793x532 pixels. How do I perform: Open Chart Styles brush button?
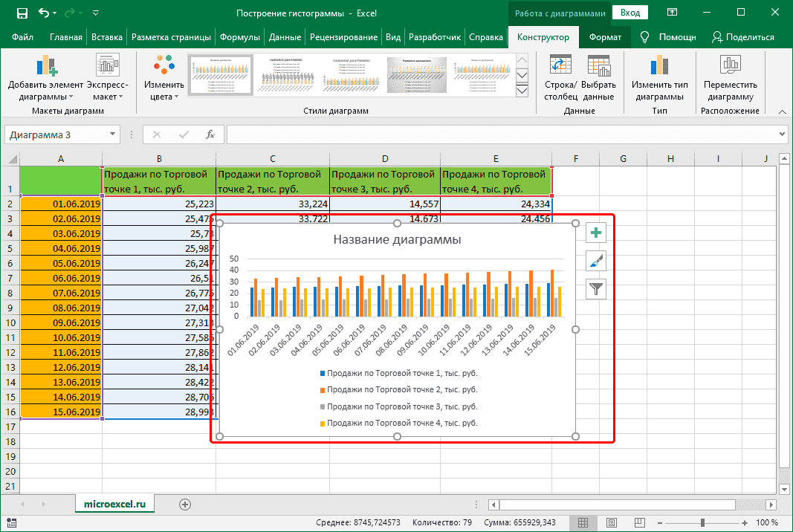point(596,260)
